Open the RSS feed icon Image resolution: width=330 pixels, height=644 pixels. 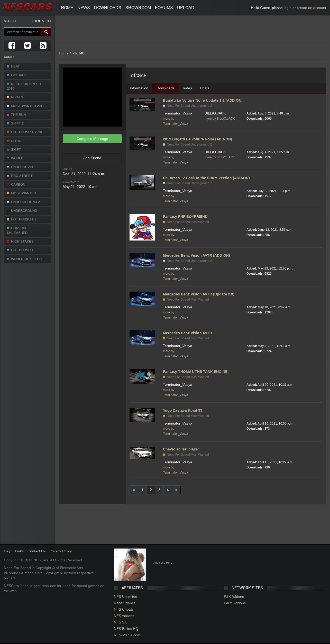point(43,45)
